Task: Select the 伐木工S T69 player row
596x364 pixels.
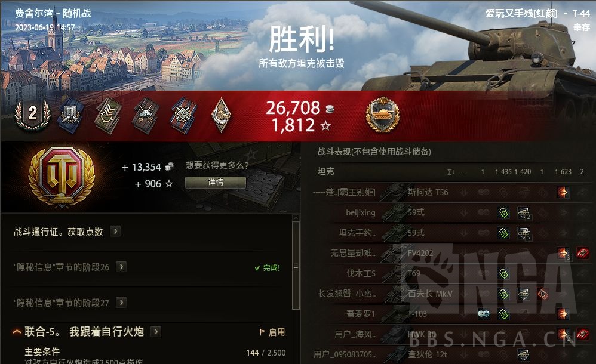Action: (x=450, y=273)
